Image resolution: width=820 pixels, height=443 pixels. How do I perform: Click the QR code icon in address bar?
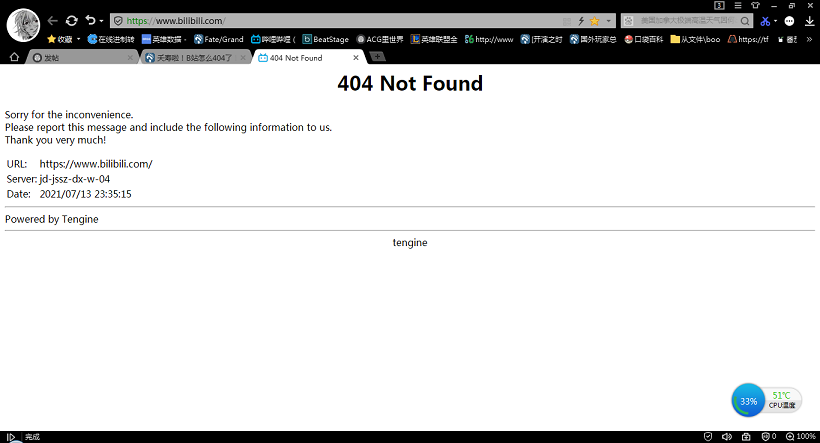[x=567, y=21]
